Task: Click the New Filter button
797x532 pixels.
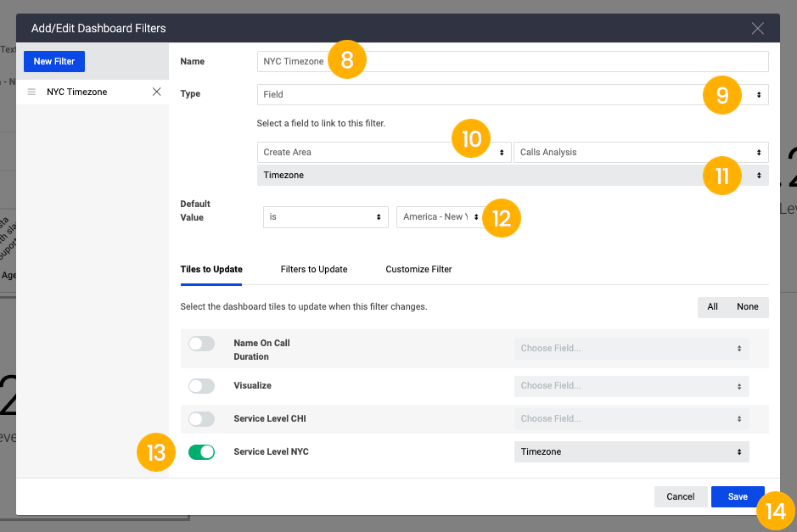Action: click(x=54, y=61)
